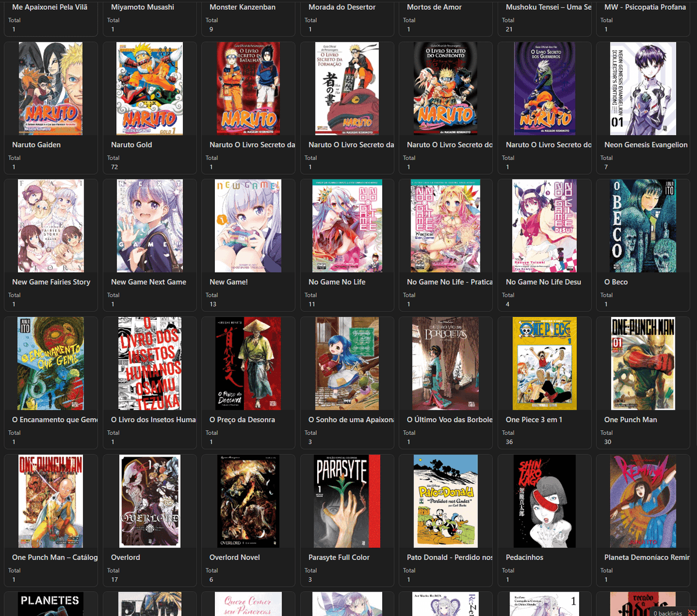Click the Me Apaixonei Pela Vilã title
697x616 pixels.
click(50, 7)
